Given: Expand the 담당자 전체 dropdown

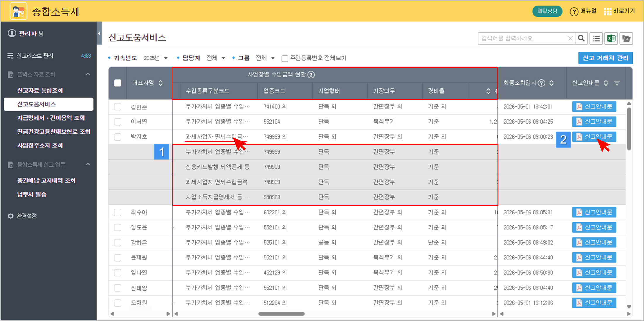Looking at the screenshot, I should [x=216, y=58].
